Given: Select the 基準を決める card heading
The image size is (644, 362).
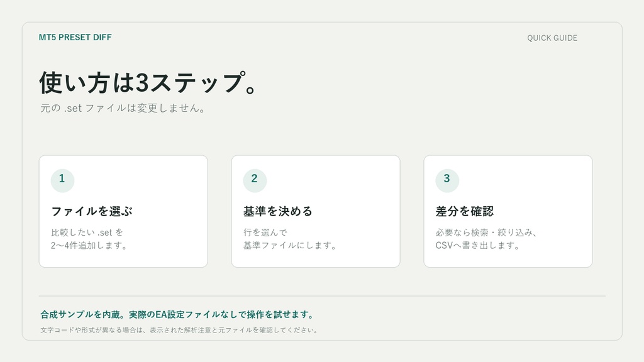Looking at the screenshot, I should click(277, 211).
